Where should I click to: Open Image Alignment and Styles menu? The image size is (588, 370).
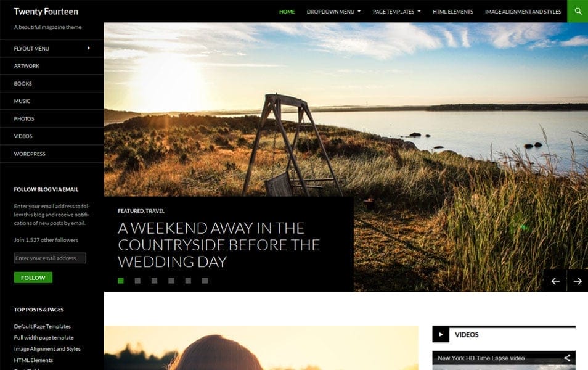click(x=523, y=12)
